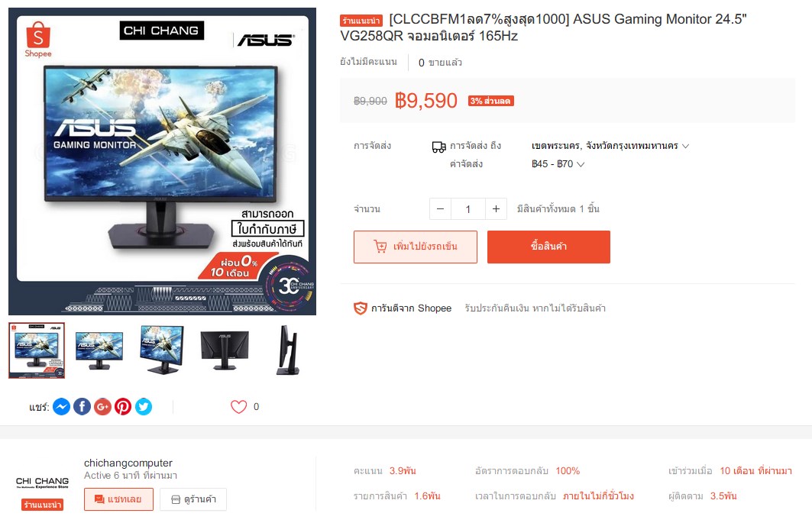Image resolution: width=812 pixels, height=523 pixels.
Task: Share product on Twitter
Action: (144, 406)
